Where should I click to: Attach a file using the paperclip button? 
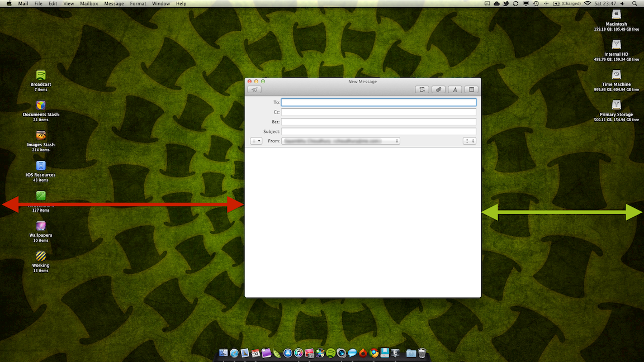438,89
